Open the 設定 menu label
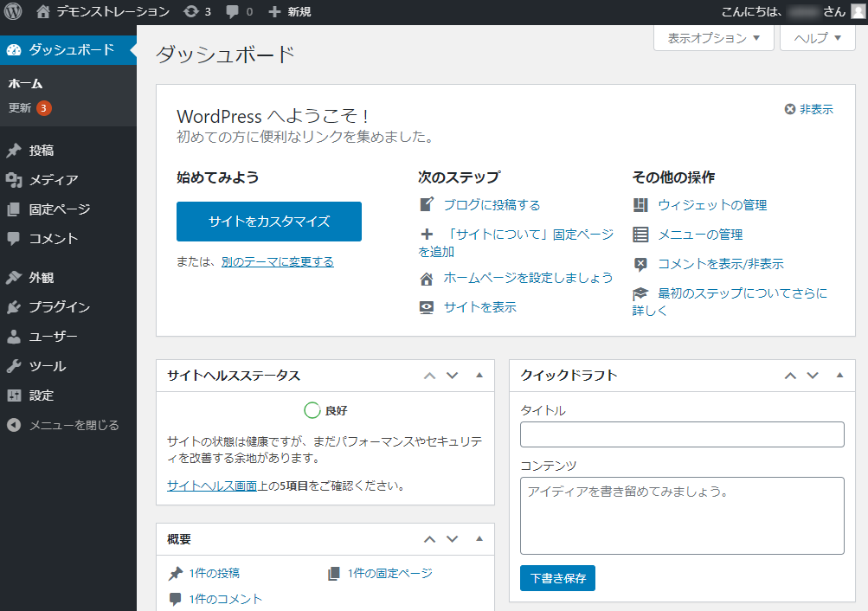The image size is (868, 611). (42, 396)
